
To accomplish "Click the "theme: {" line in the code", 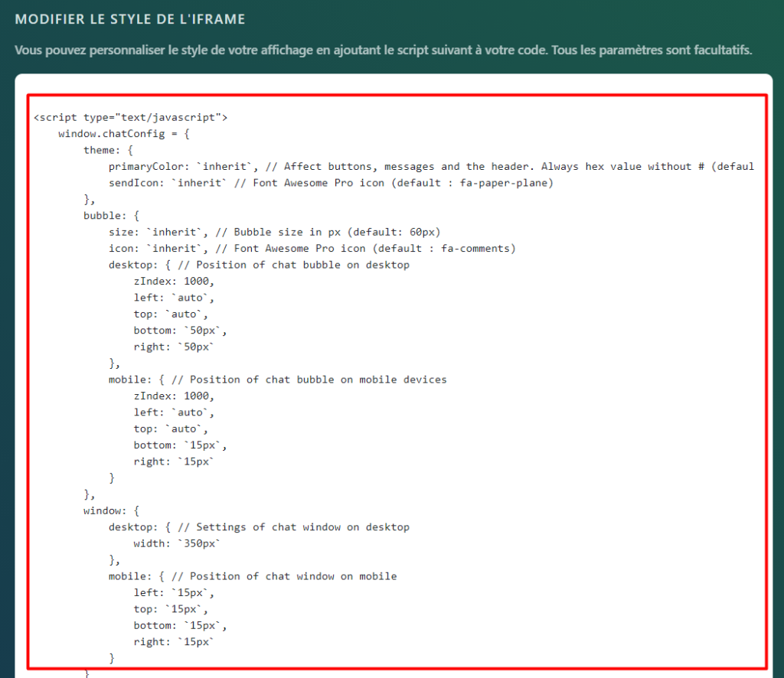I will 109,150.
